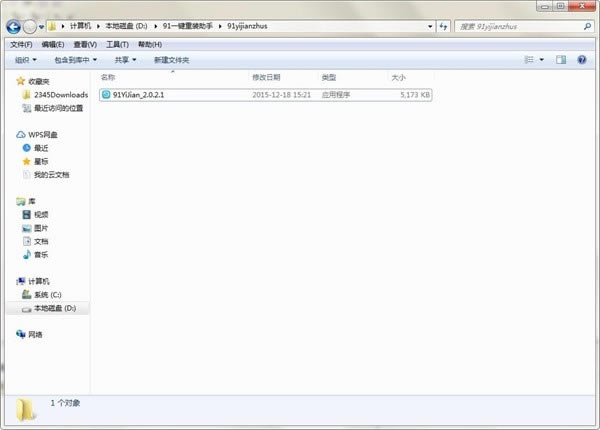
Task: Open 我的云文档 in the sidebar
Action: coord(52,175)
